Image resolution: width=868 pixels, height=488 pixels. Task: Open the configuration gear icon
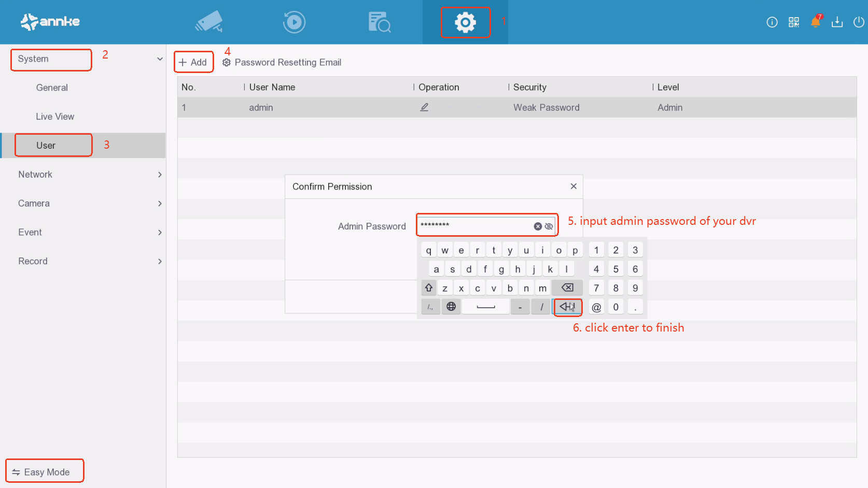(x=465, y=22)
